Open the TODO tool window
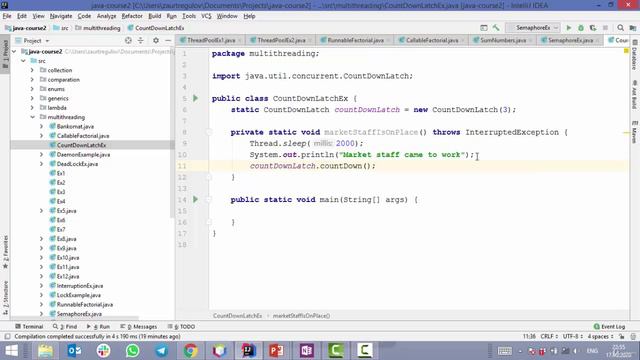The height and width of the screenshot is (360, 640). [181, 327]
